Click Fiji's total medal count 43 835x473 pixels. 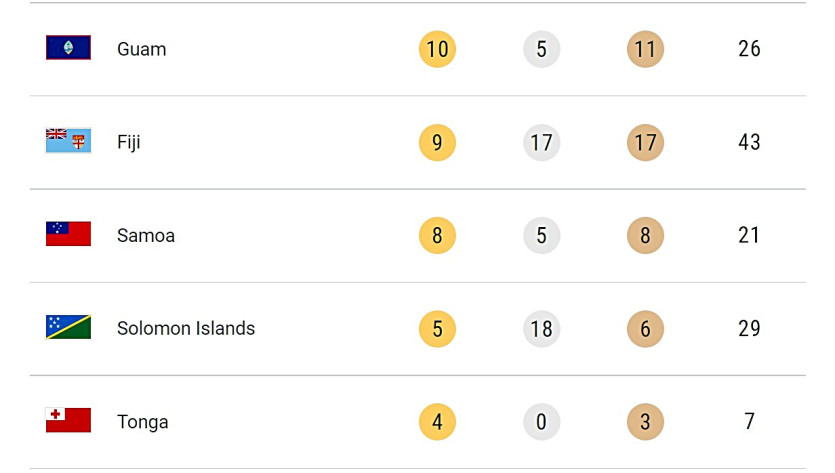tap(749, 142)
